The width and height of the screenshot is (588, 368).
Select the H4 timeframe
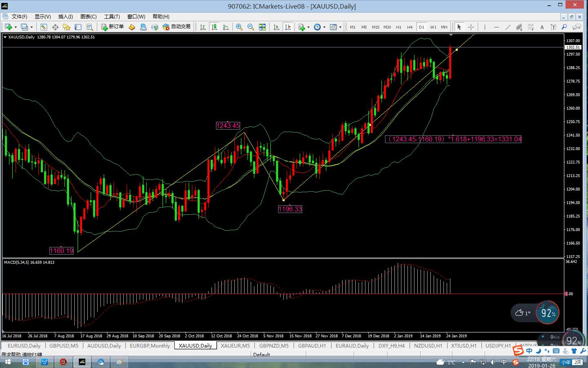coord(410,27)
